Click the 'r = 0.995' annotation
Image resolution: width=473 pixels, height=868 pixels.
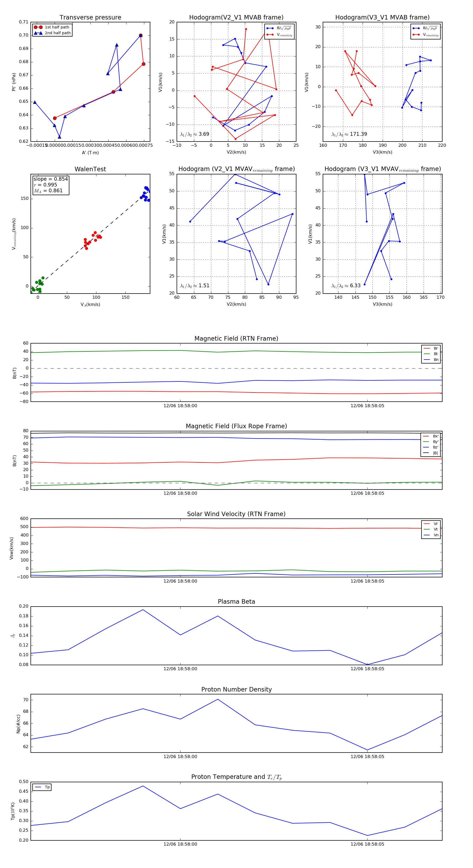click(x=45, y=185)
